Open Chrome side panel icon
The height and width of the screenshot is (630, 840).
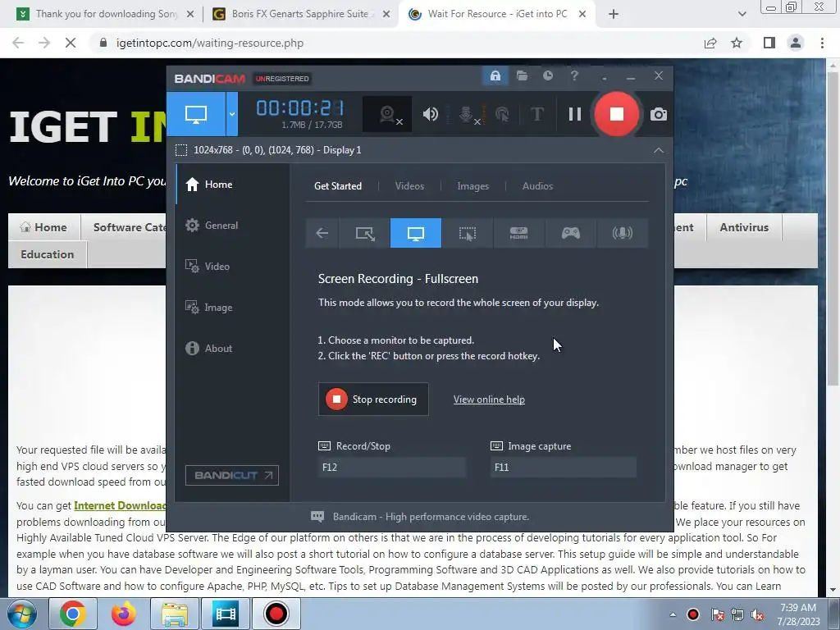(769, 43)
